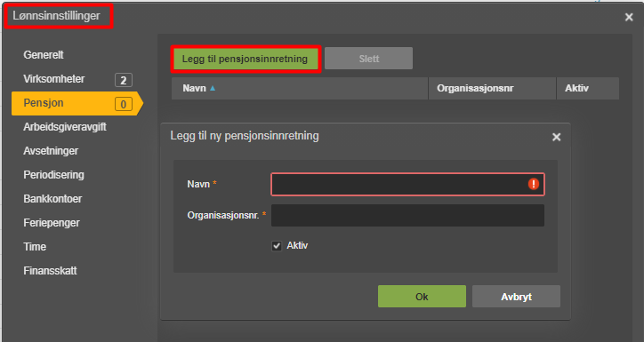Open the Finansskatt section

pos(50,271)
